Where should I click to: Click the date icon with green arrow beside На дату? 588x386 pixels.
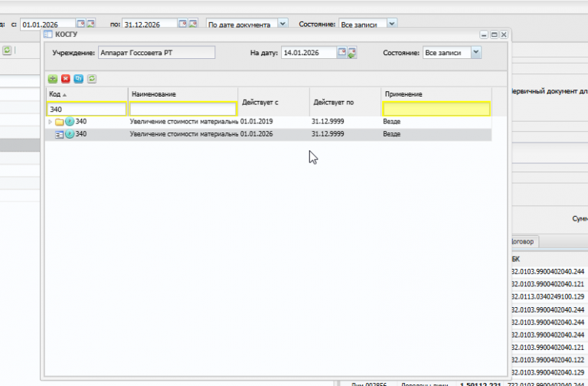click(x=351, y=53)
